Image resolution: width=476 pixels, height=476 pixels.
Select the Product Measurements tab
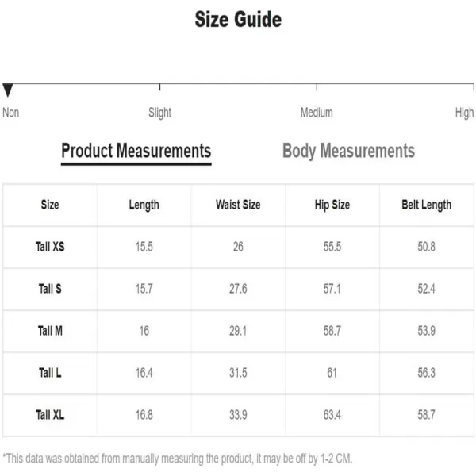coord(136,151)
